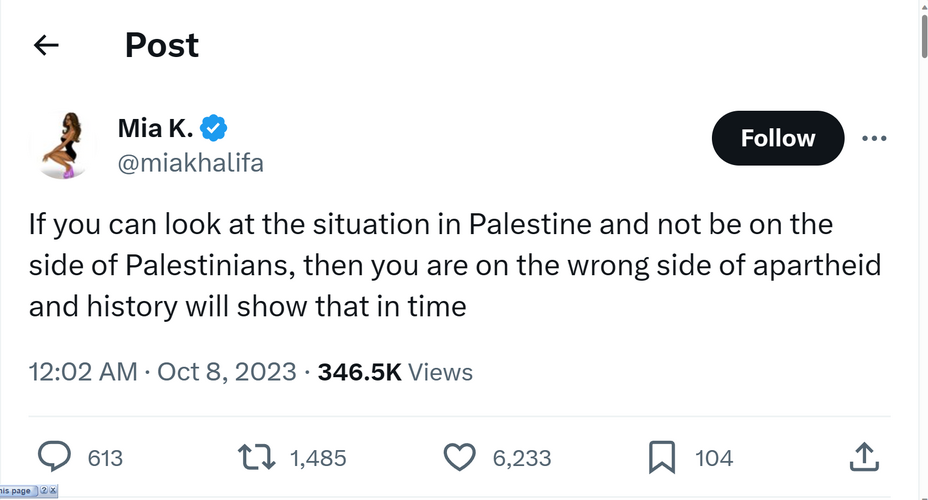Open the Mia K. profile avatar
This screenshot has width=928, height=500.
(x=63, y=145)
